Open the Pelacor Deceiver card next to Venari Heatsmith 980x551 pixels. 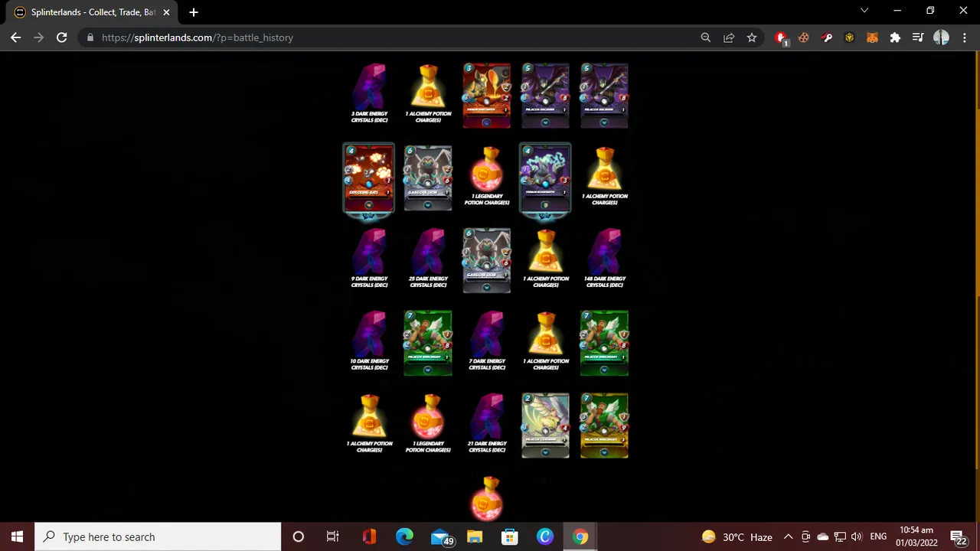coord(546,96)
